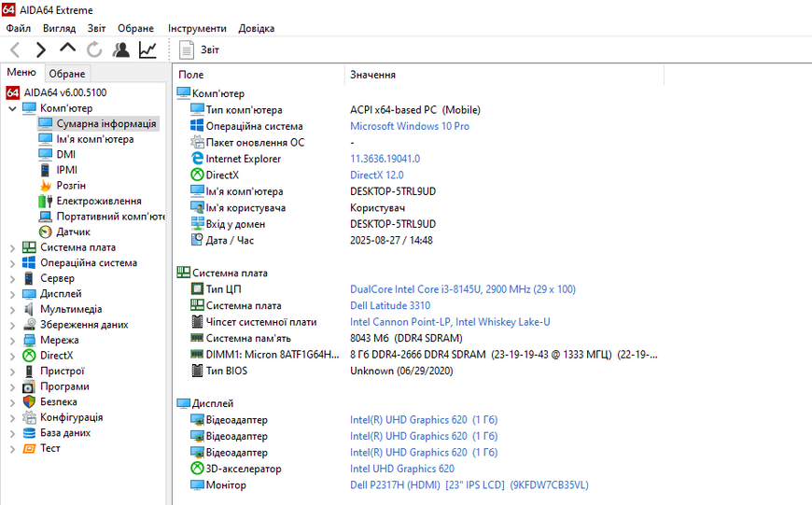The height and width of the screenshot is (505, 812).
Task: Click the Звіт report document icon
Action: click(x=186, y=49)
